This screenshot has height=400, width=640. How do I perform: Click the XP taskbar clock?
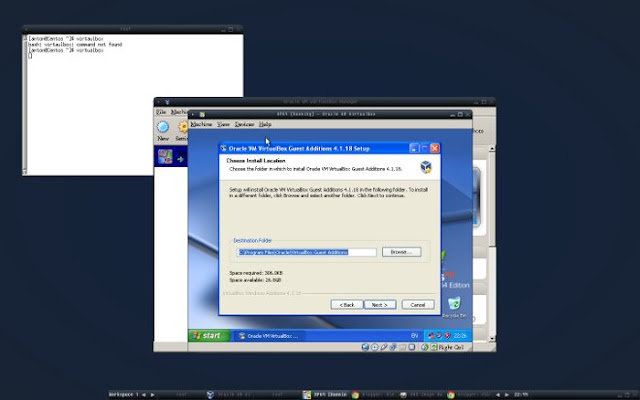pos(460,336)
